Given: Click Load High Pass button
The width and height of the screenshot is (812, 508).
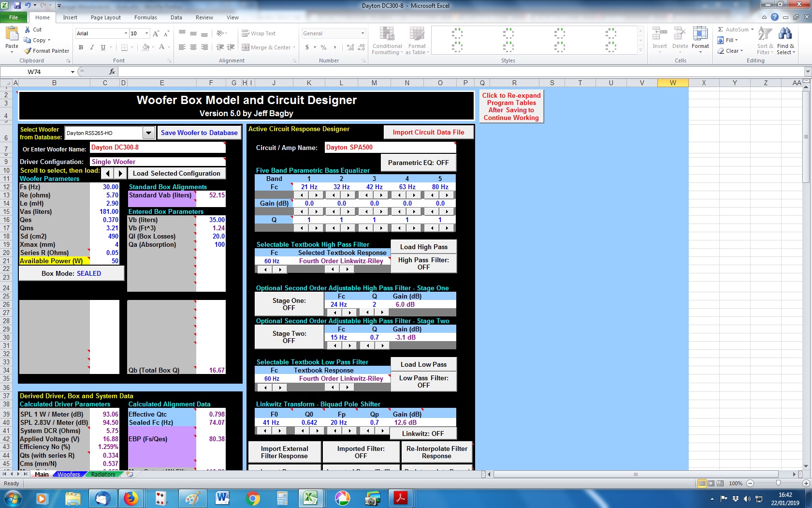Looking at the screenshot, I should click(x=423, y=247).
